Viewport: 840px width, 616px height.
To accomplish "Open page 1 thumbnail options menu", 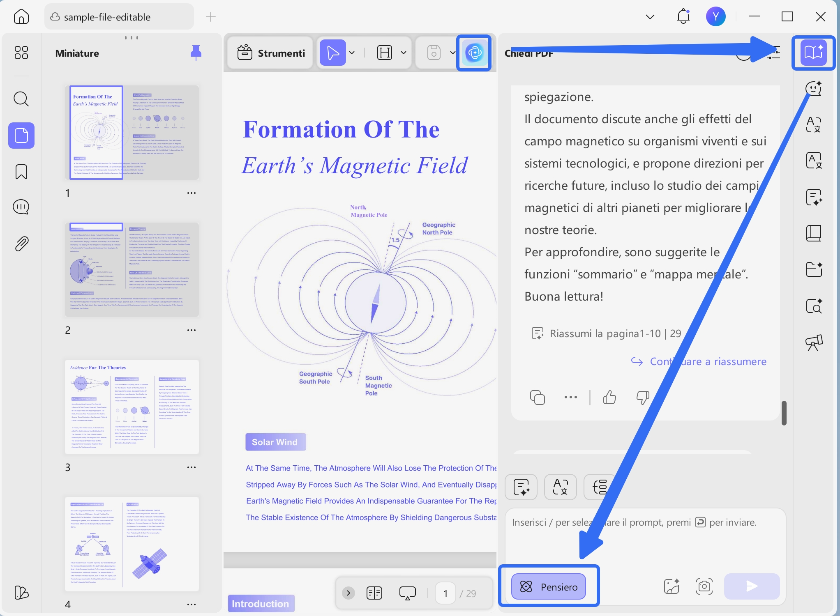I will pos(192,193).
